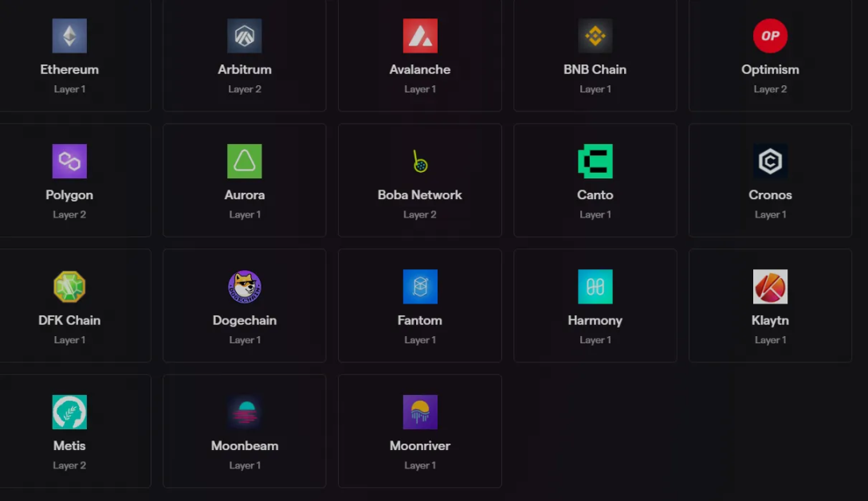Viewport: 868px width, 501px height.
Task: Click the green Canto logo icon
Action: coord(595,161)
